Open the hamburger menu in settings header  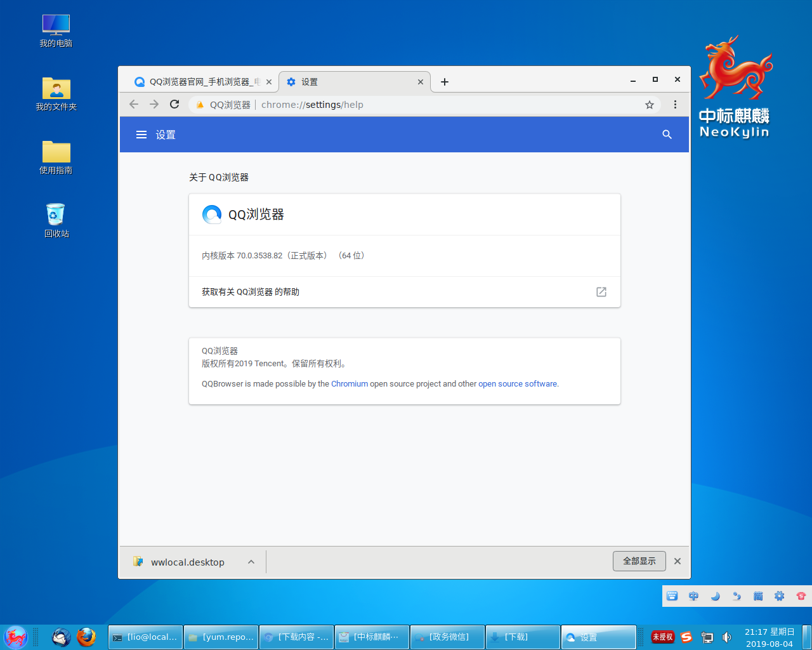click(x=141, y=135)
